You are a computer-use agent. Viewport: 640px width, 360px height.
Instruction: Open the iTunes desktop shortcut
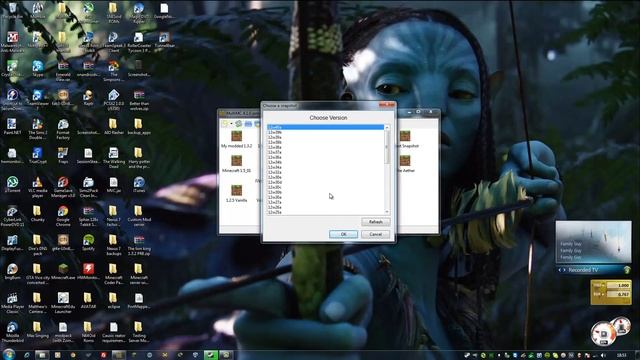[x=139, y=185]
